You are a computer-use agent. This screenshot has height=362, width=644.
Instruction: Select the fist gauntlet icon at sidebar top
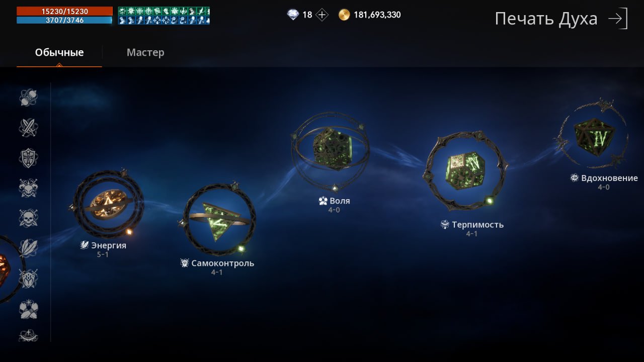(x=29, y=98)
